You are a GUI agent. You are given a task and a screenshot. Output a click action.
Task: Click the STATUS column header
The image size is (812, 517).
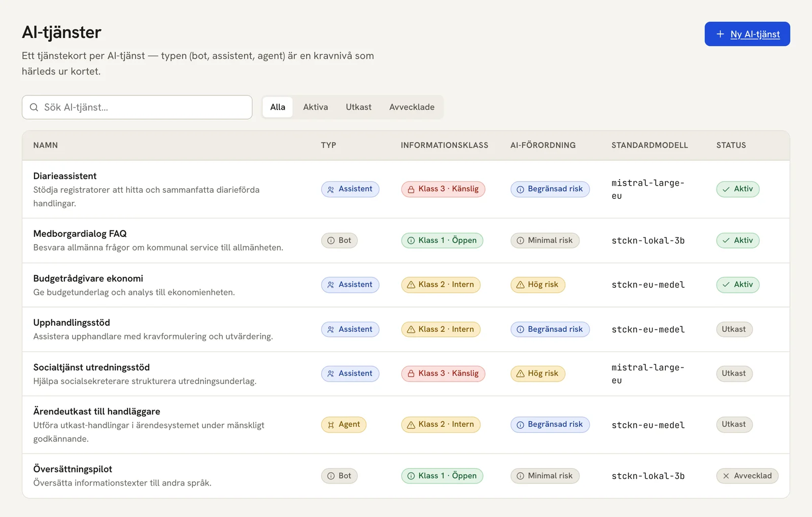(x=731, y=145)
